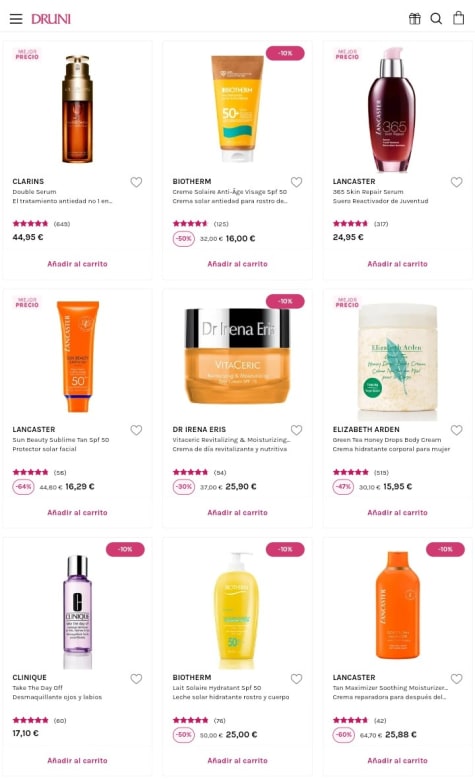Image resolution: width=475 pixels, height=779 pixels.
Task: Toggle heart for Elizabeth Arden Green Tea cream
Action: coord(456,430)
